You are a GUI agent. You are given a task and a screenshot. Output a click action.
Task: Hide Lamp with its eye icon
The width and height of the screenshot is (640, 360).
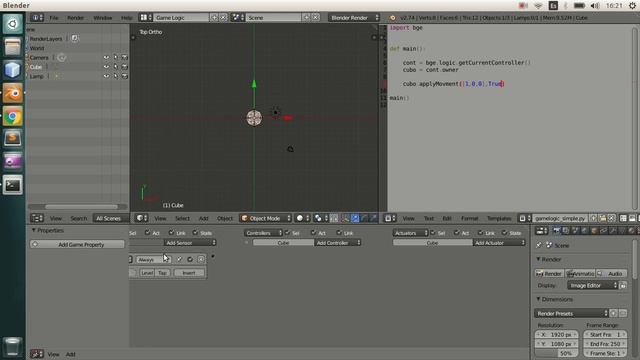[106, 76]
